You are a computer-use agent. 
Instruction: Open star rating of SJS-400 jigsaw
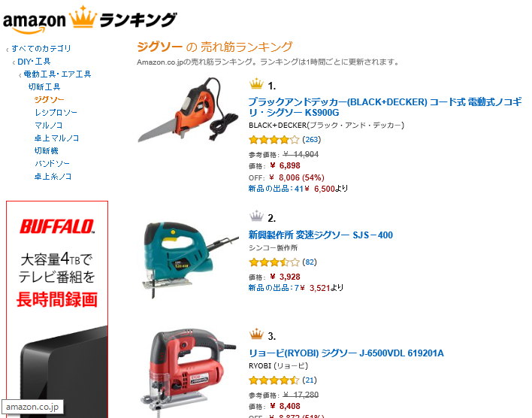(x=274, y=262)
